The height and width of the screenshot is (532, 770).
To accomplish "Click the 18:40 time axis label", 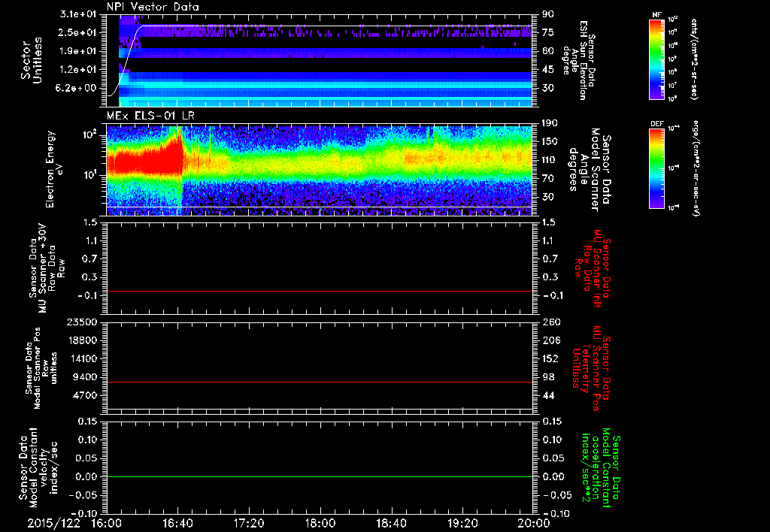I will point(391,523).
